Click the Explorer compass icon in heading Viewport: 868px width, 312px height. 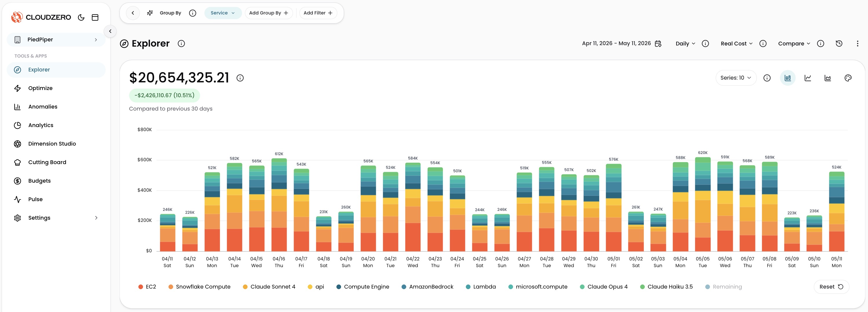click(x=124, y=43)
